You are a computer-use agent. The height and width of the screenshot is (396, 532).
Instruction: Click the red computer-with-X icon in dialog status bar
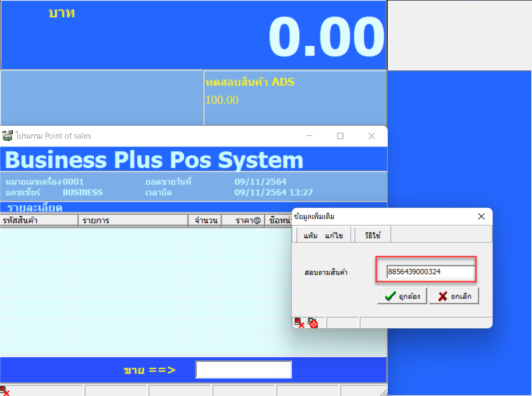click(299, 323)
